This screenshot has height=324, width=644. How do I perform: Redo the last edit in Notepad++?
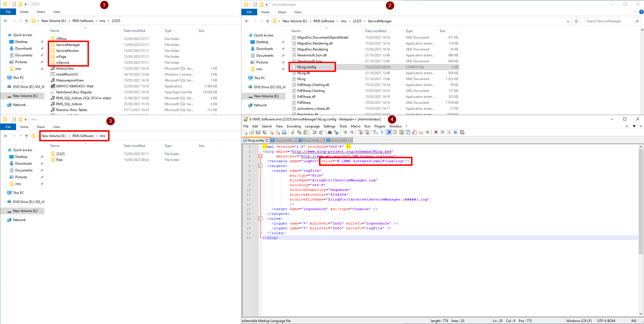point(321,132)
